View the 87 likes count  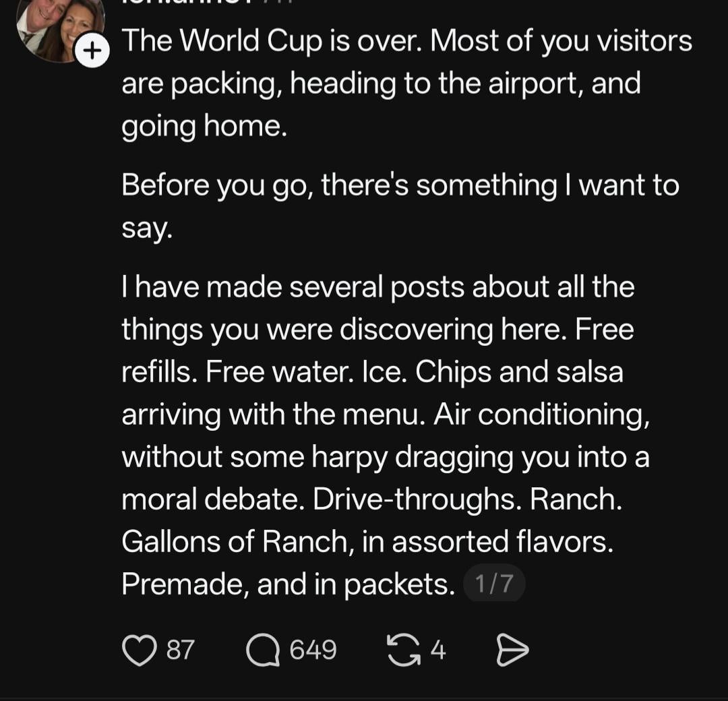pos(180,650)
